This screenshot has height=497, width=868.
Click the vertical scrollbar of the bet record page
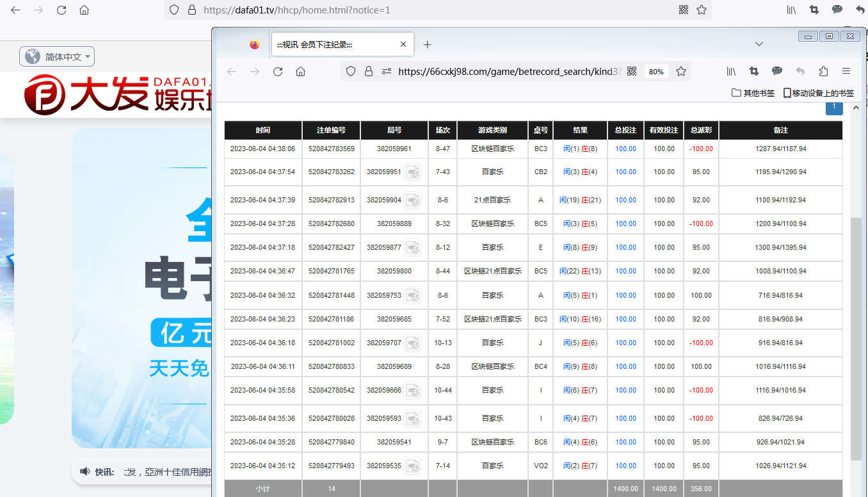[856, 339]
